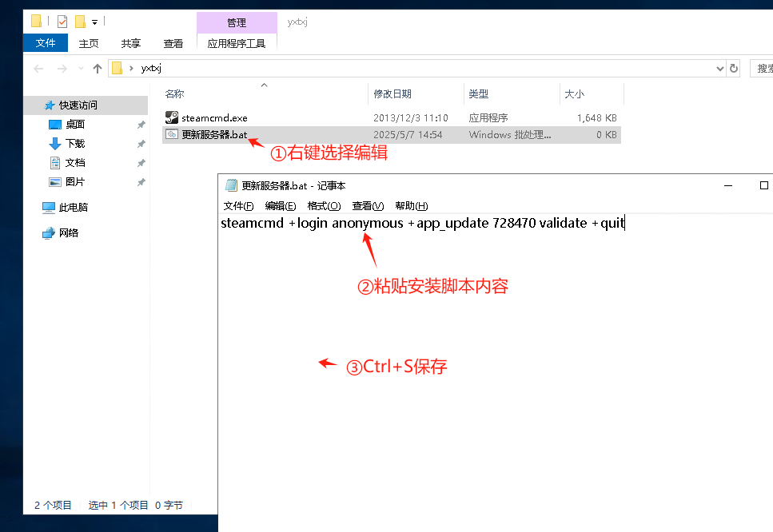773x532 pixels.
Task: Switch to the 共享 ribbon tab
Action: (x=130, y=43)
